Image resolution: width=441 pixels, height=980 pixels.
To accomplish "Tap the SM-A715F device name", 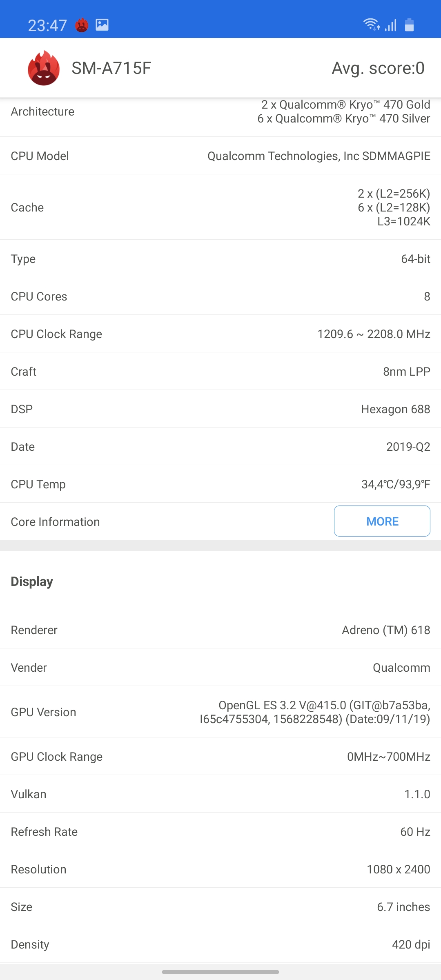I will click(x=111, y=68).
